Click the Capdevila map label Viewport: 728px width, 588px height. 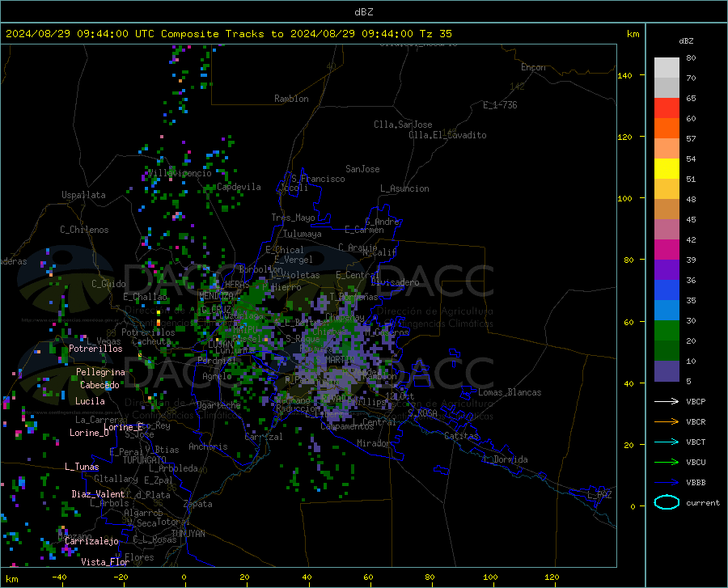239,187
